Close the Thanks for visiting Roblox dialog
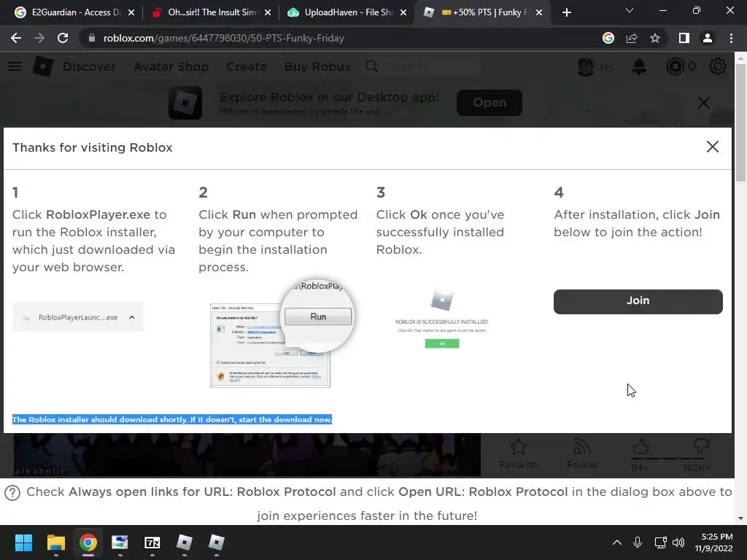 pos(712,147)
